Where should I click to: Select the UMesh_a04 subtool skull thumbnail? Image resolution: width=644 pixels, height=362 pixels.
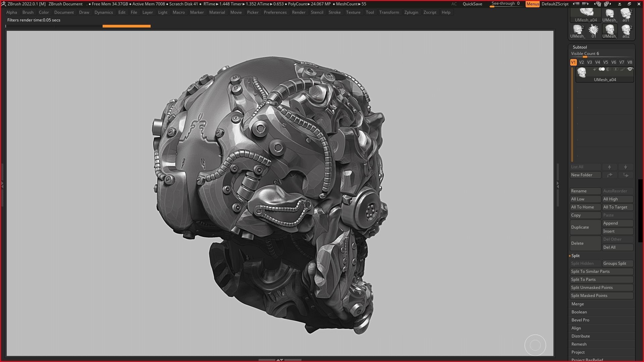pyautogui.click(x=582, y=72)
